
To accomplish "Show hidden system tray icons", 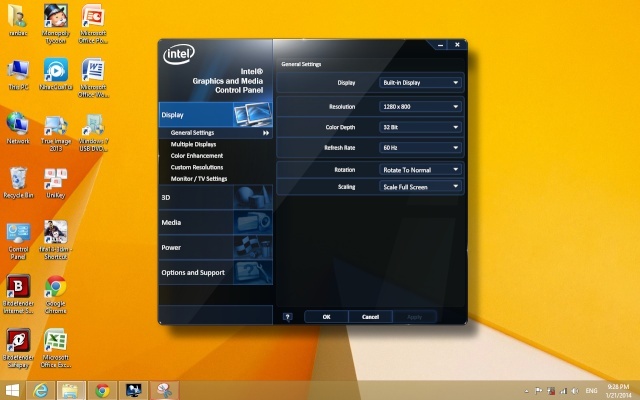I will pyautogui.click(x=527, y=391).
